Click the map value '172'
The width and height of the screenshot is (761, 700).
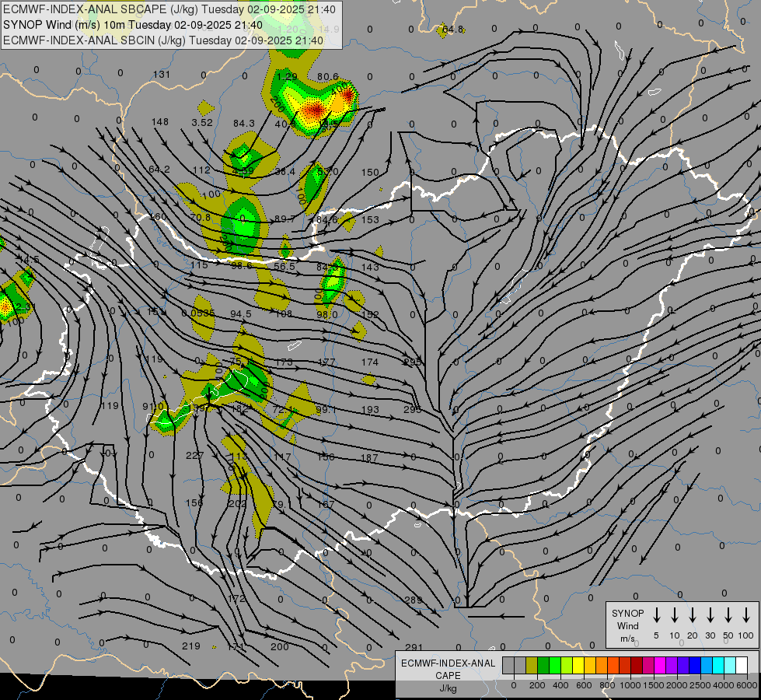point(236,598)
